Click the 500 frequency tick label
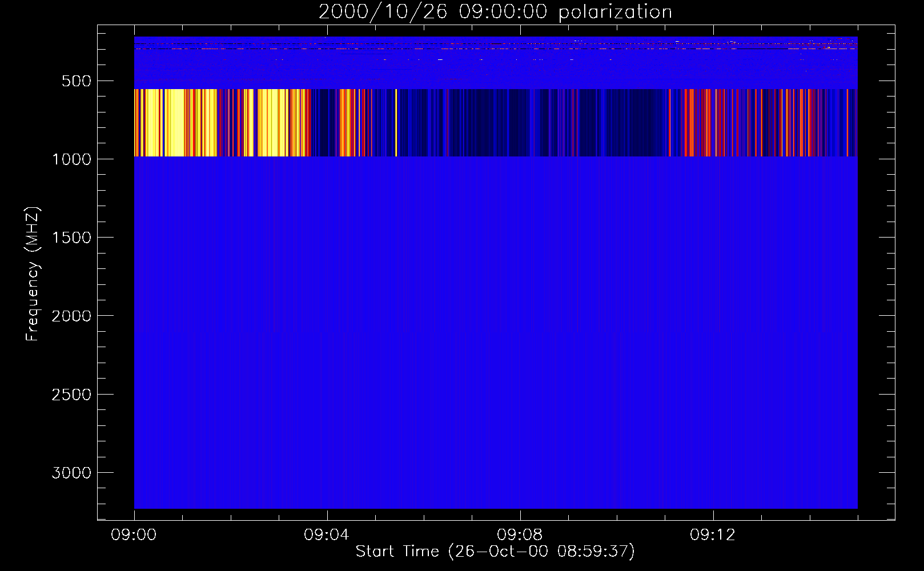 pos(77,81)
